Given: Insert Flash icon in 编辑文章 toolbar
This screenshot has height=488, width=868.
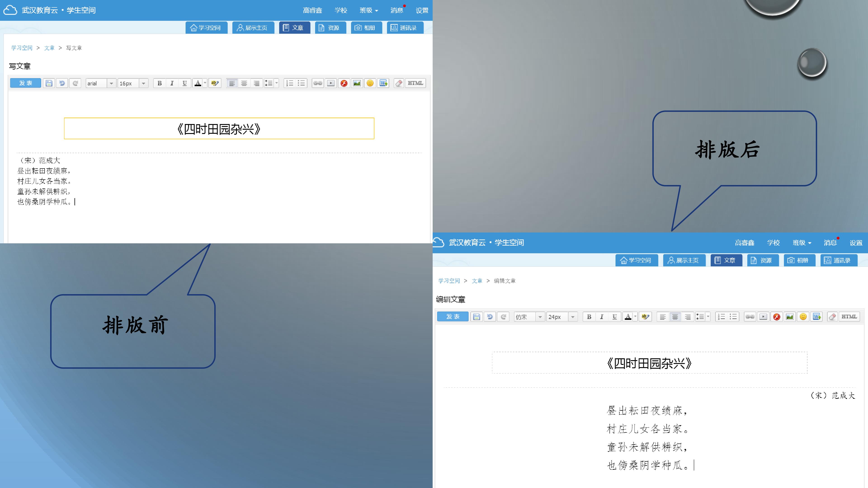Looking at the screenshot, I should pos(776,317).
